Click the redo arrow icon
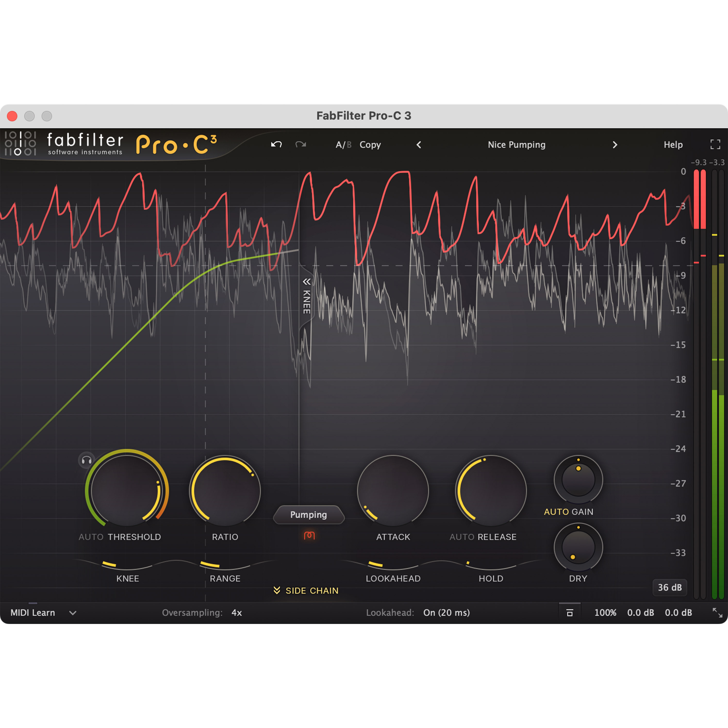This screenshot has height=728, width=728. 300,144
